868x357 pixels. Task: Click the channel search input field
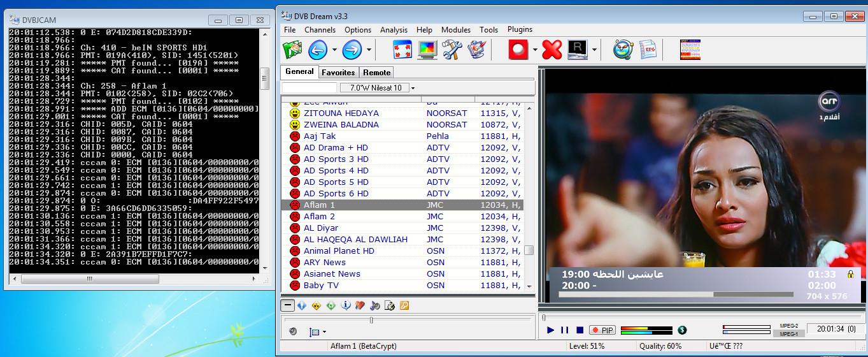coord(309,87)
